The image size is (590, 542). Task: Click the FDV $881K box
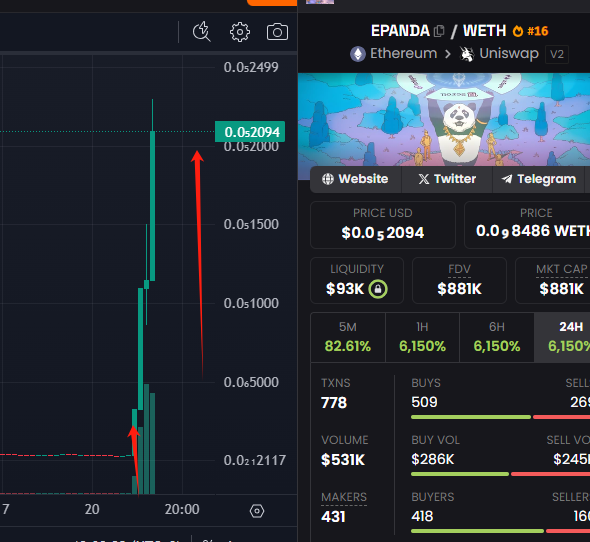(459, 280)
